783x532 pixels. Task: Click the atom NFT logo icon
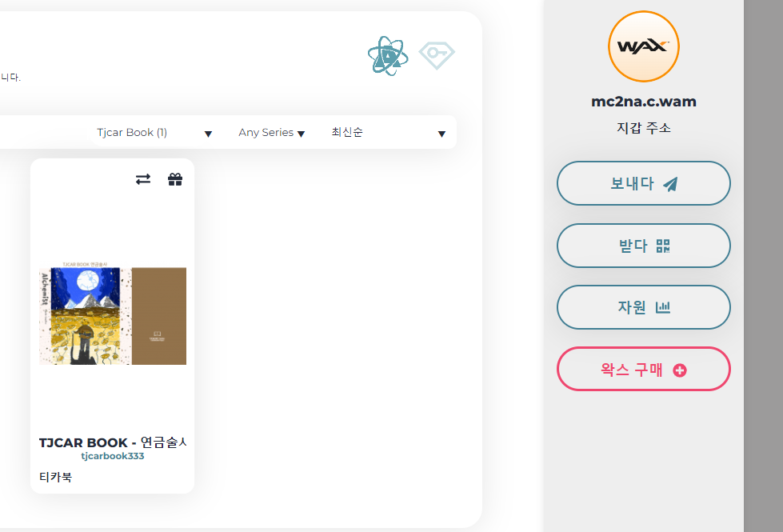pyautogui.click(x=388, y=55)
